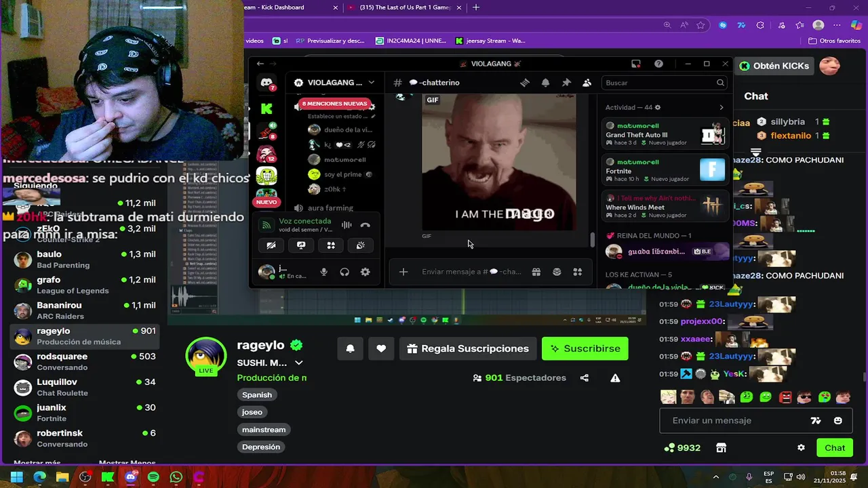This screenshot has width=868, height=488.
Task: Open Discord apps icon in message bar
Action: (578, 272)
